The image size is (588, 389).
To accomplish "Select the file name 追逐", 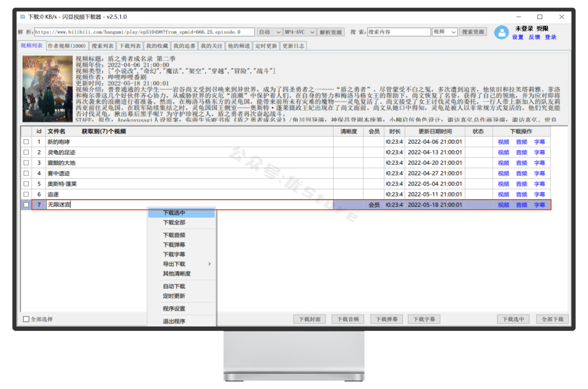I will click(53, 195).
